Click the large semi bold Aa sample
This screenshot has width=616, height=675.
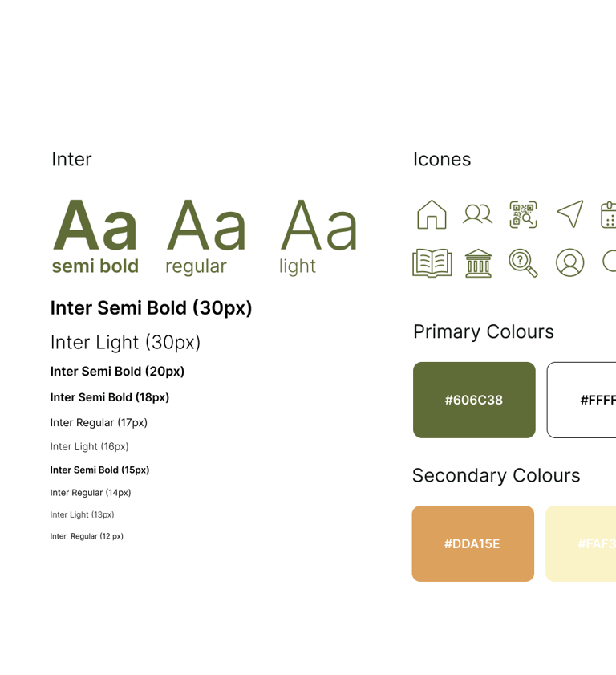pos(95,226)
